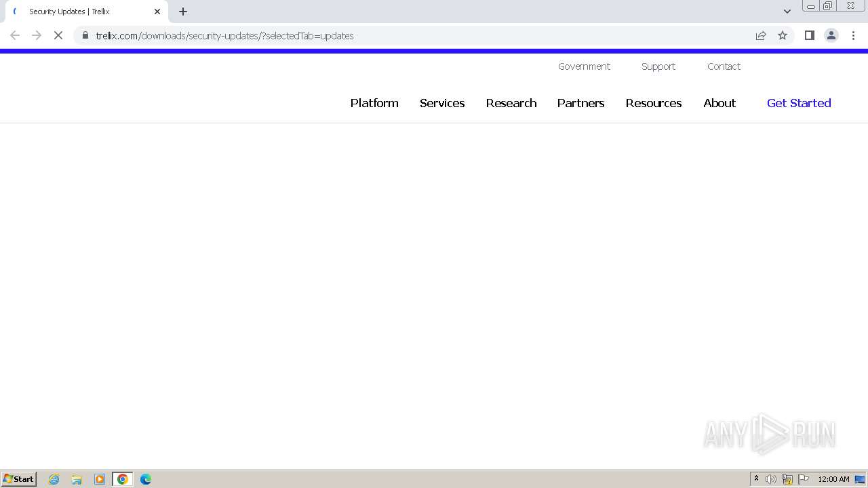Minimize the Chrome window
Image resolution: width=868 pixels, height=488 pixels.
811,6
